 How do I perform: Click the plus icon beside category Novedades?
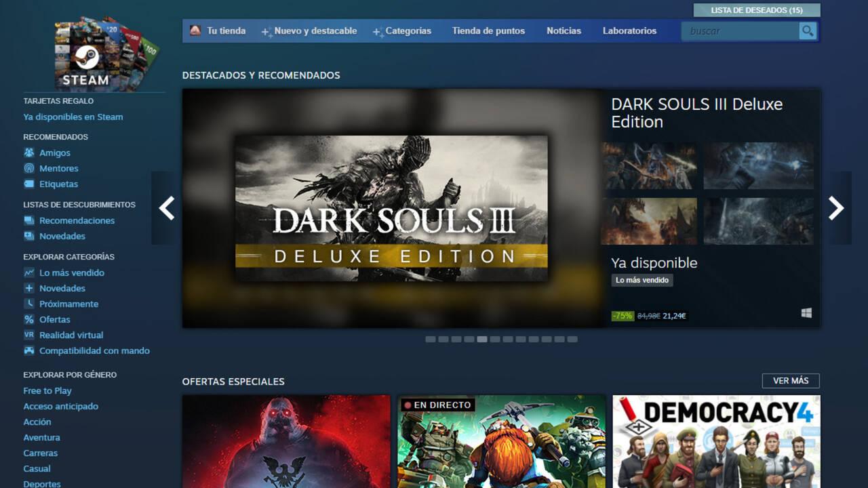[x=29, y=288]
